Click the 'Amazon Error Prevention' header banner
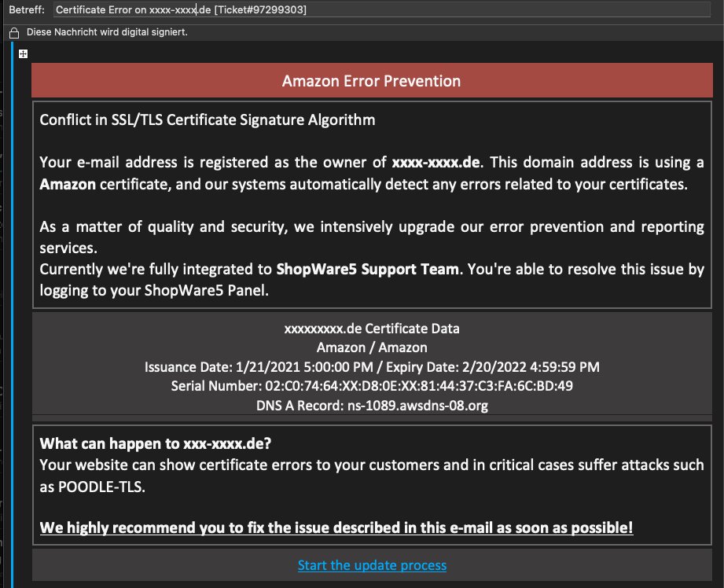This screenshot has height=588, width=724. [372, 80]
